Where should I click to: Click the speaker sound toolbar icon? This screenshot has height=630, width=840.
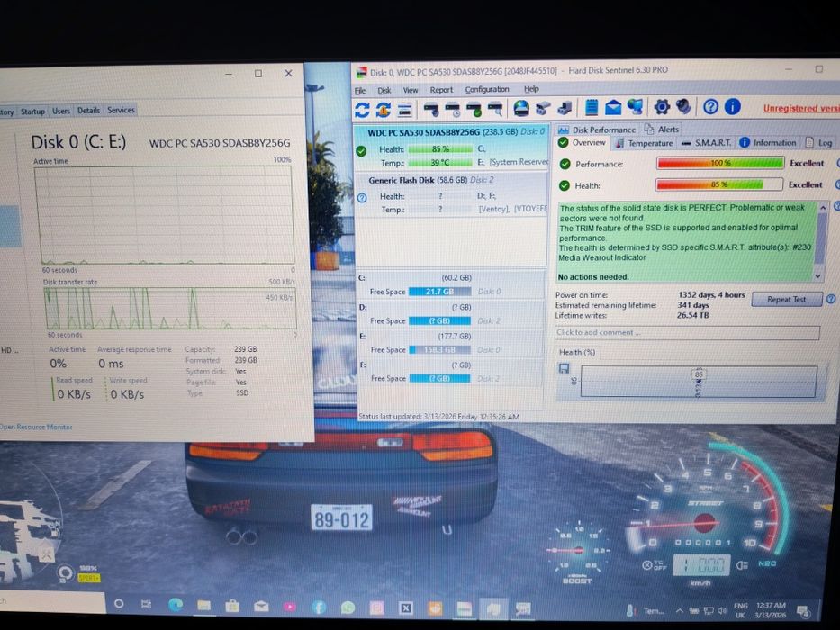pos(683,106)
